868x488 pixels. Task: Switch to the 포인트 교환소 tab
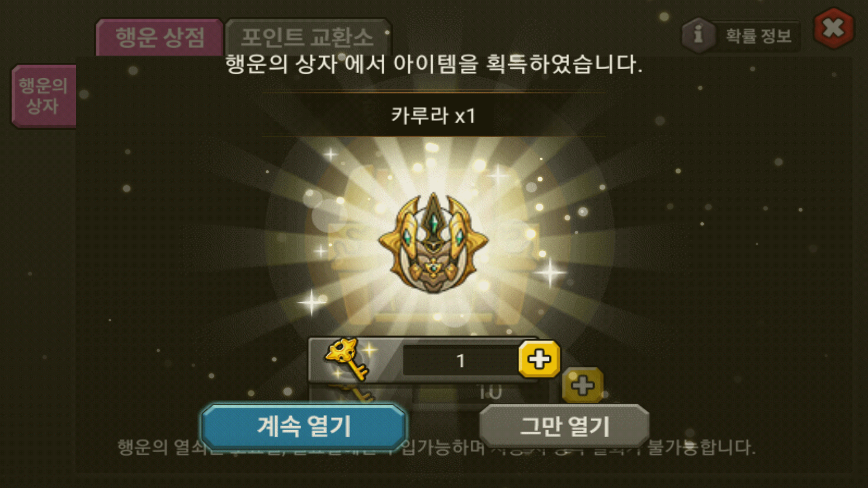click(x=307, y=37)
